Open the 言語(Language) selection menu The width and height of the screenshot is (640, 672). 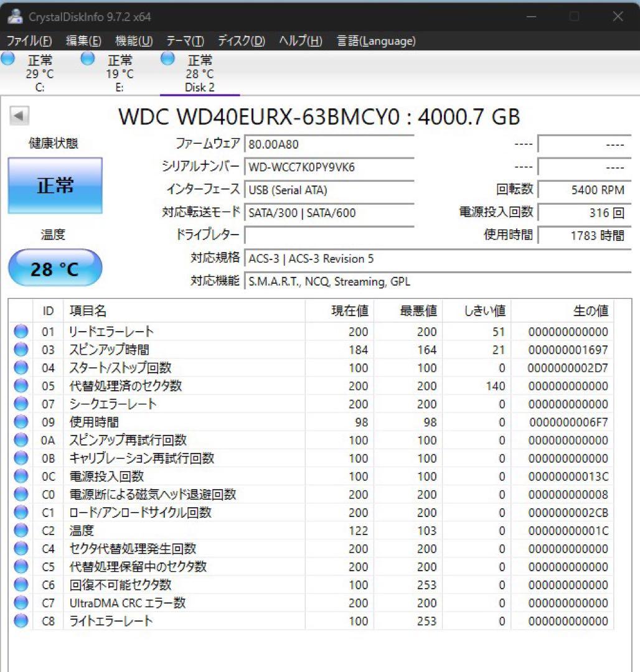pyautogui.click(x=376, y=41)
